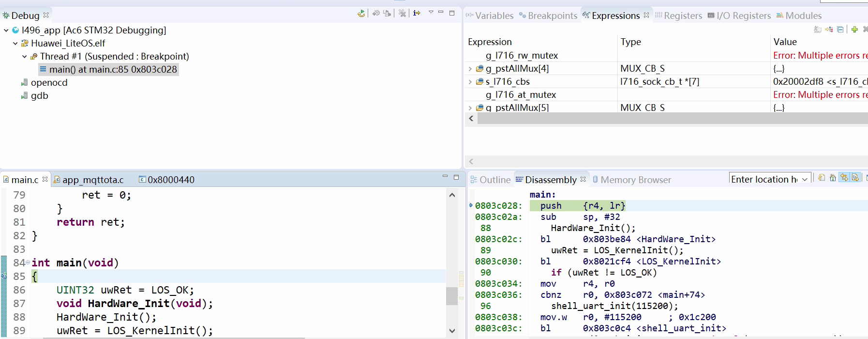The image size is (868, 339).
Task: Collapse all expressions with the collapse icon
Action: tap(840, 30)
